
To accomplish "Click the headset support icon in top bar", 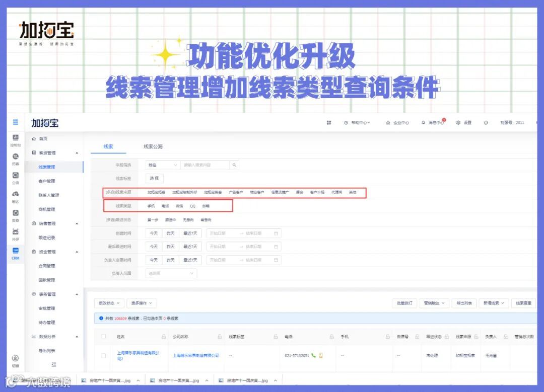I will 486,123.
